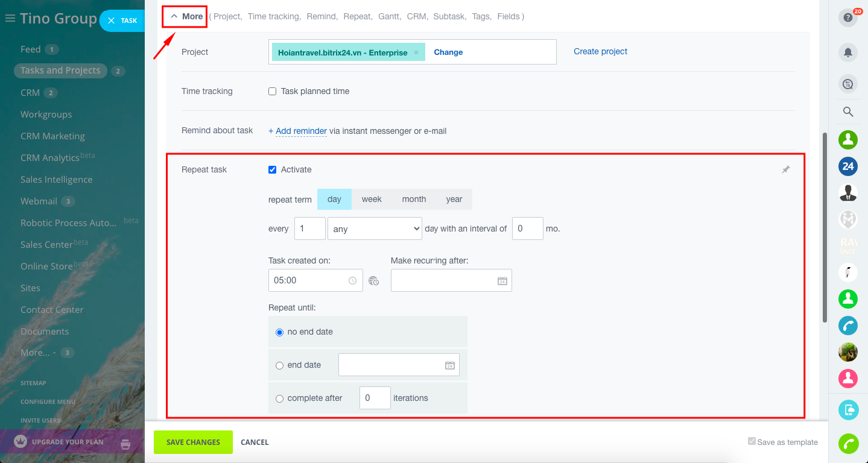Click the Cancel button
This screenshot has width=868, height=463.
coord(255,443)
